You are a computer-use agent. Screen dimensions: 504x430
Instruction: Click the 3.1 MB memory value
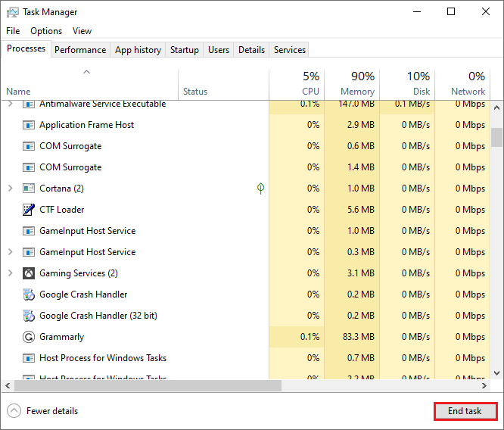(361, 273)
